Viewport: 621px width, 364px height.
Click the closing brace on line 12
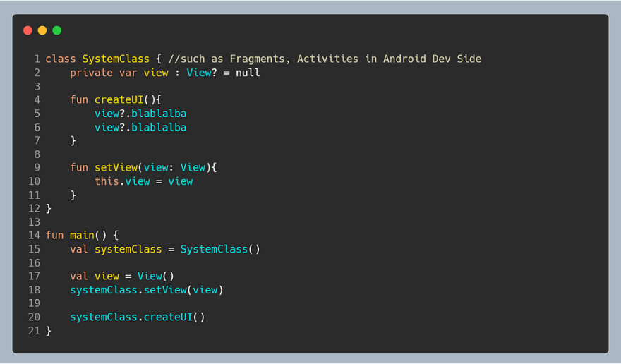coord(49,209)
